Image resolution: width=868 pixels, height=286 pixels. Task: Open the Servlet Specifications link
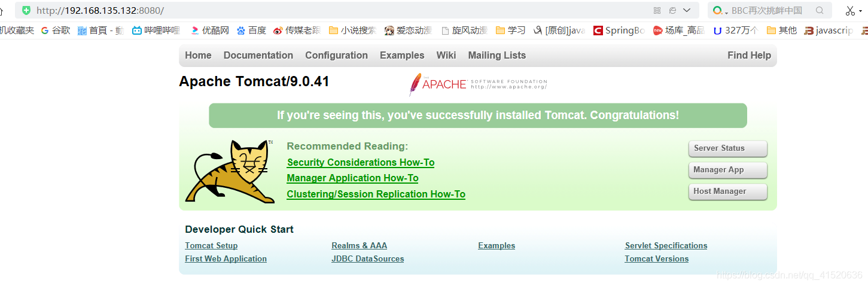click(666, 245)
